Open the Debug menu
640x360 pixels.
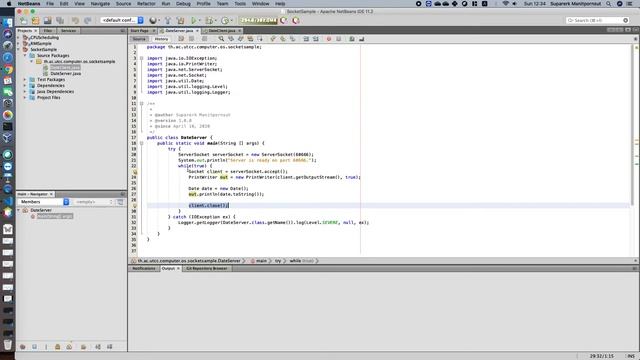[183, 4]
